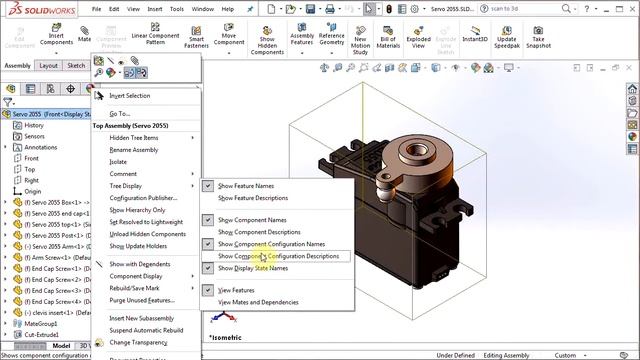Open the File menu
The image size is (640, 360).
[x=96, y=9]
